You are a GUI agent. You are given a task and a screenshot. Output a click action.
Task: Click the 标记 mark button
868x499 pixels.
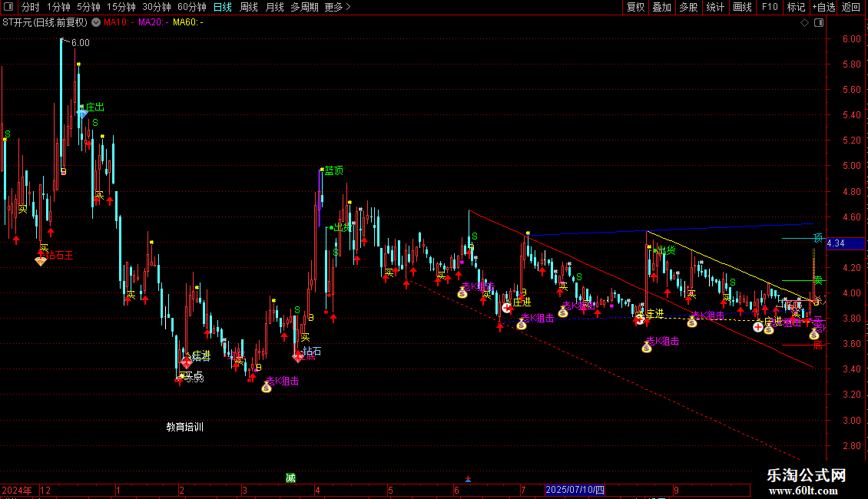[x=796, y=7]
